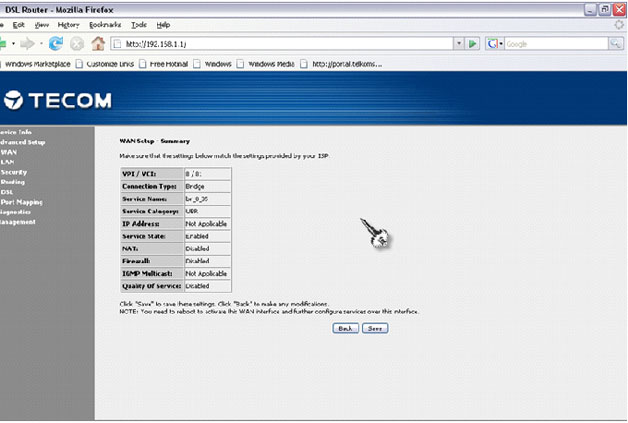This screenshot has height=423, width=628.
Task: Click the URL address bar field
Action: point(280,44)
